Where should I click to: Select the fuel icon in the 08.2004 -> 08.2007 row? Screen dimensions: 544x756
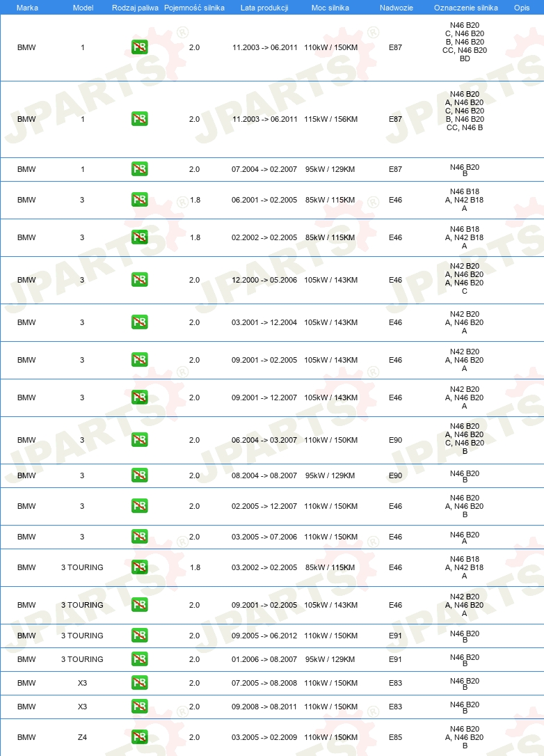tap(140, 475)
